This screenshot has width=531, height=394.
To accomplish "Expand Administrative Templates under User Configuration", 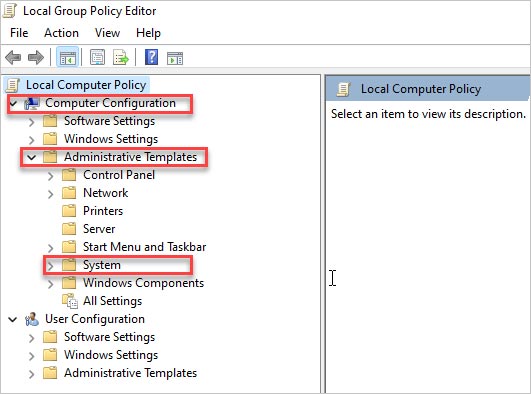I will point(31,374).
